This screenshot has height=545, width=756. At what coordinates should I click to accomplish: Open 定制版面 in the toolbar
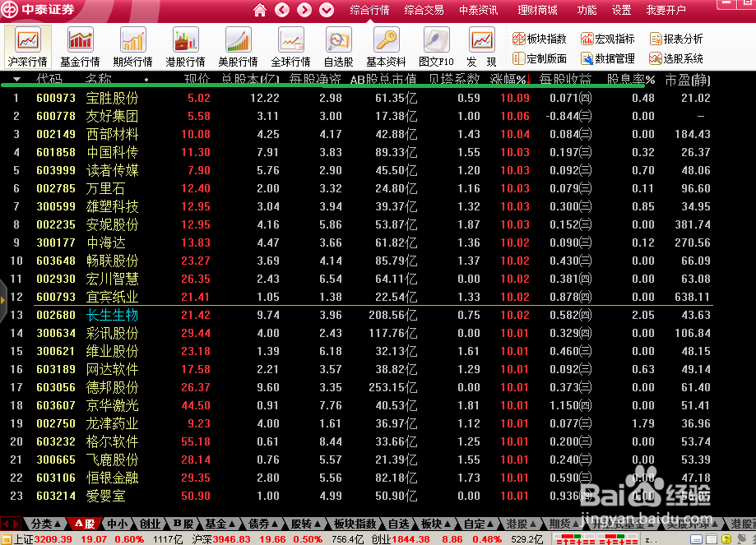[540, 59]
